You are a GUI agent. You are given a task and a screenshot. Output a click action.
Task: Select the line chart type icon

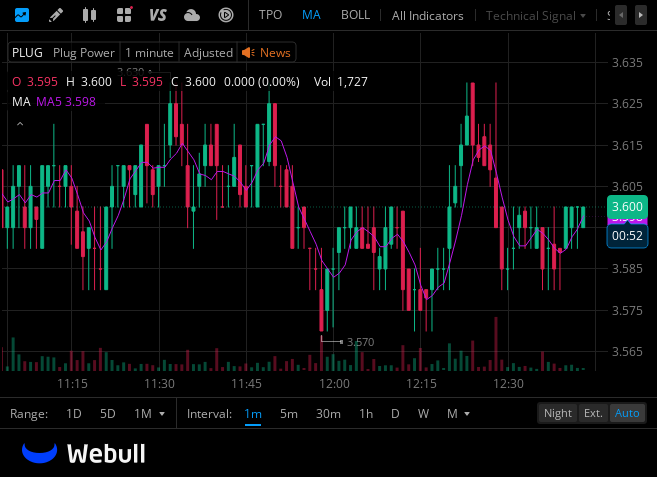tap(21, 15)
